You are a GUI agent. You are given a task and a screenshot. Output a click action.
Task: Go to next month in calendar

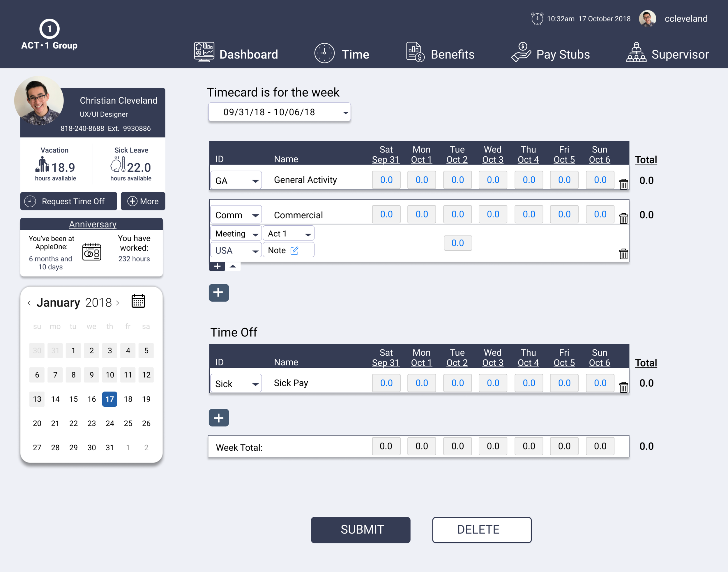click(118, 303)
